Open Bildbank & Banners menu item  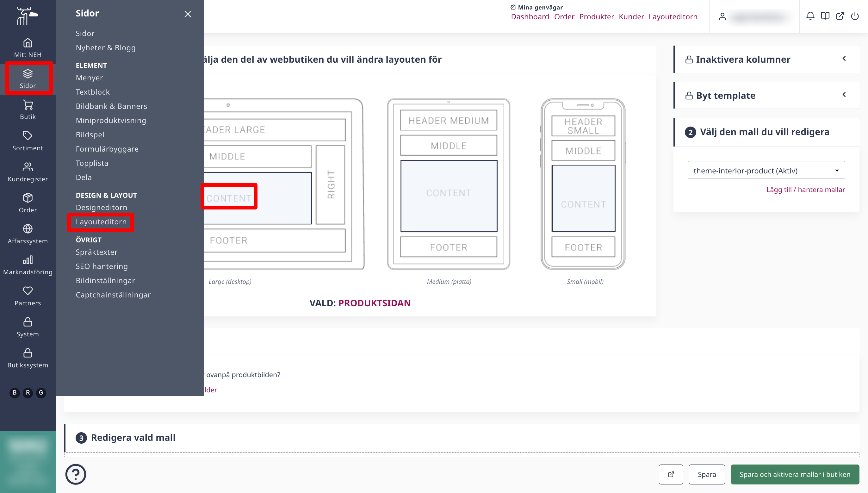(111, 106)
